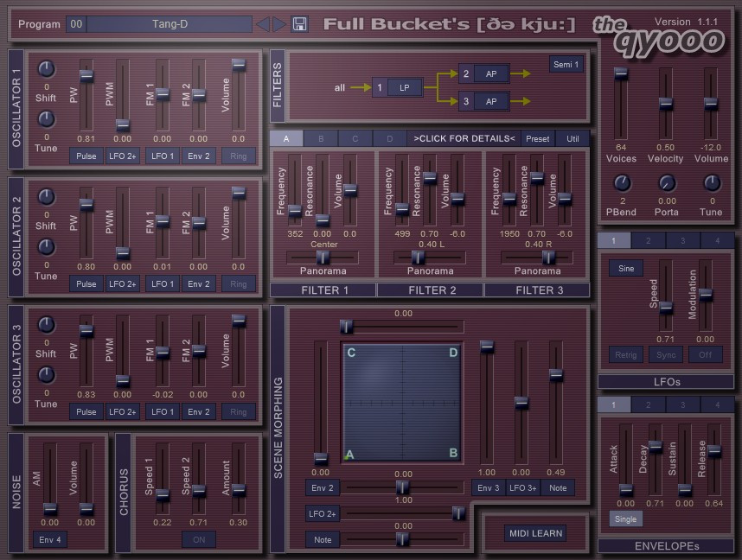Toggle the Chorus ON button
742x560 pixels.
coord(199,539)
